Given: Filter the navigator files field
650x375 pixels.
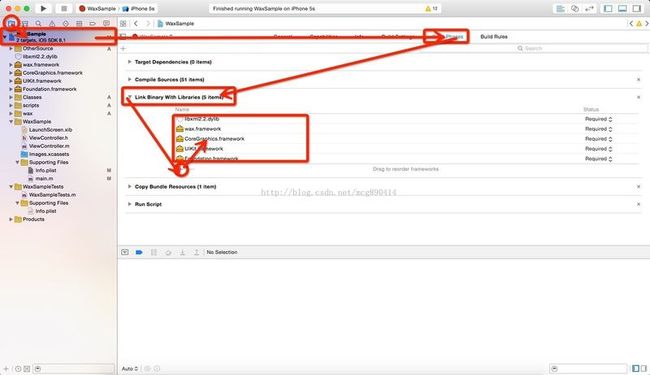Looking at the screenshot, I should [x=74, y=368].
